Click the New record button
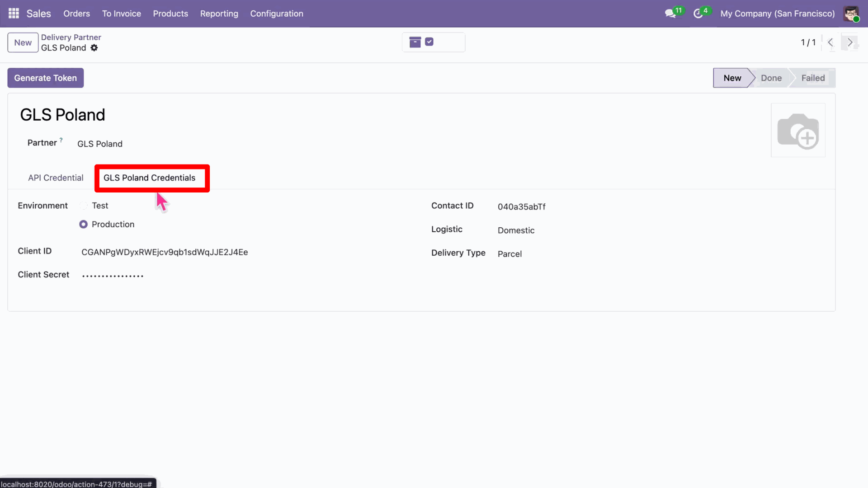868x488 pixels. [23, 42]
